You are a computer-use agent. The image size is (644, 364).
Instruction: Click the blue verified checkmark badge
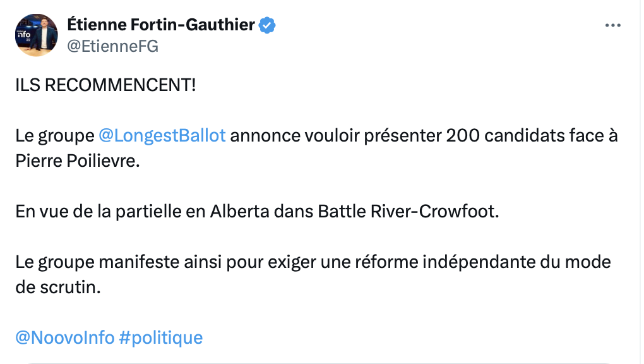267,25
